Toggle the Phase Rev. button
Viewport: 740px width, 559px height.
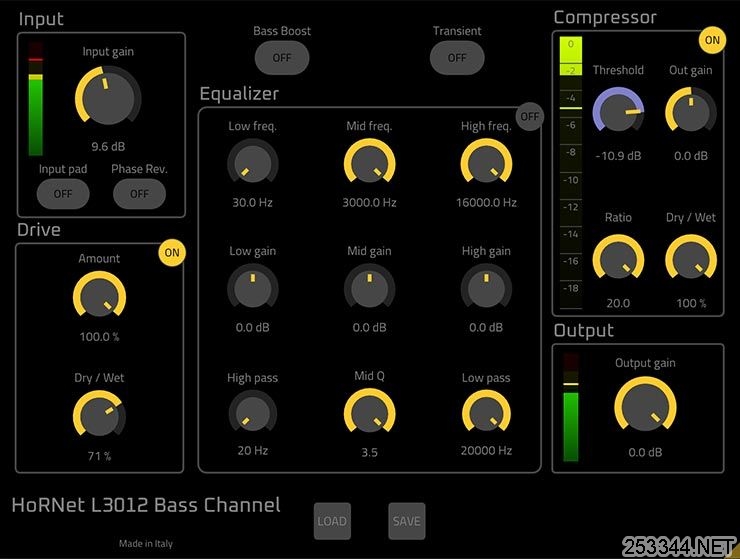pyautogui.click(x=139, y=194)
